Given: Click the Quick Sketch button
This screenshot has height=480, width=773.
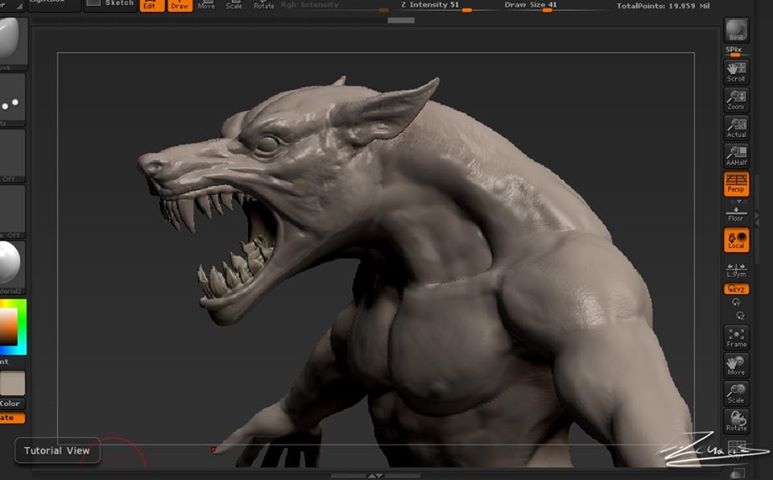Looking at the screenshot, I should tap(112, 4).
